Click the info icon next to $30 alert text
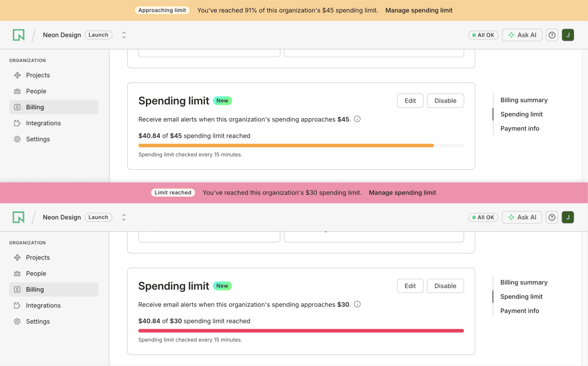Viewport: 588px width, 366px height. pyautogui.click(x=357, y=304)
